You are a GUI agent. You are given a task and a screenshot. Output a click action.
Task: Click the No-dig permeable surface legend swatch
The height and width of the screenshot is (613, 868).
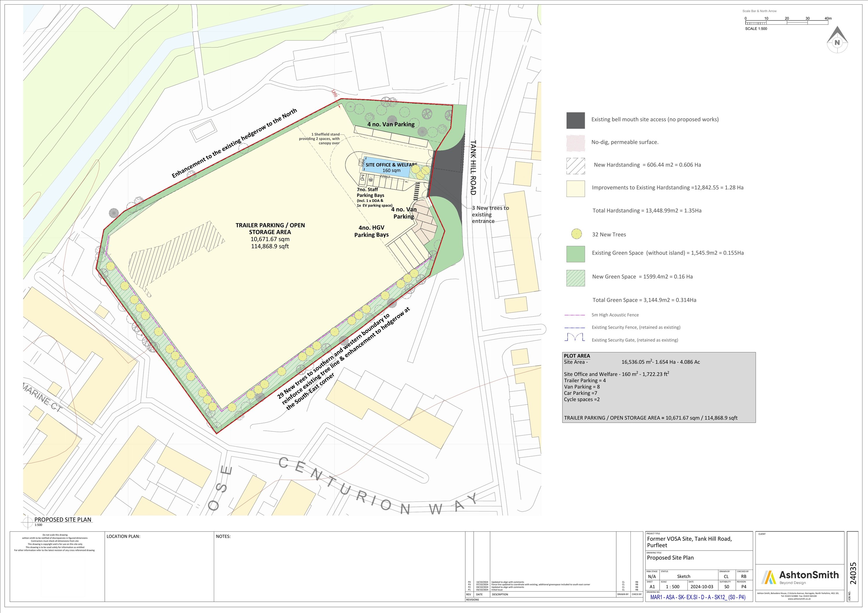pos(575,143)
